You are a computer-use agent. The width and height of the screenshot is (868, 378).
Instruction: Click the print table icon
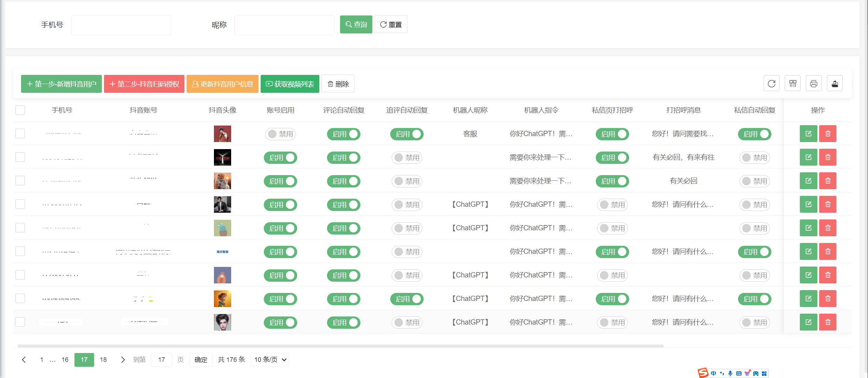[814, 84]
